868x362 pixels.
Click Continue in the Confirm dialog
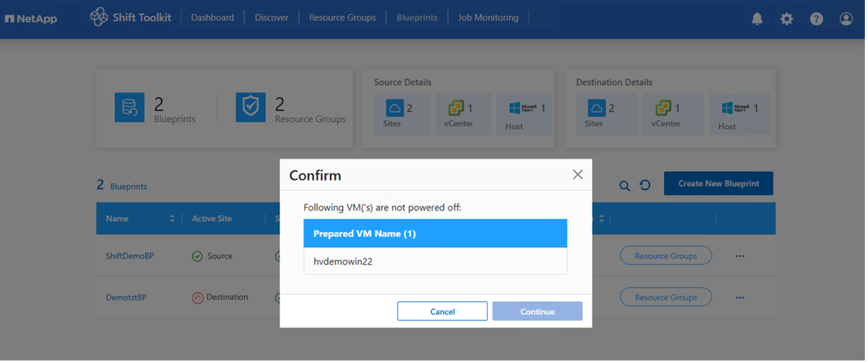coord(537,311)
